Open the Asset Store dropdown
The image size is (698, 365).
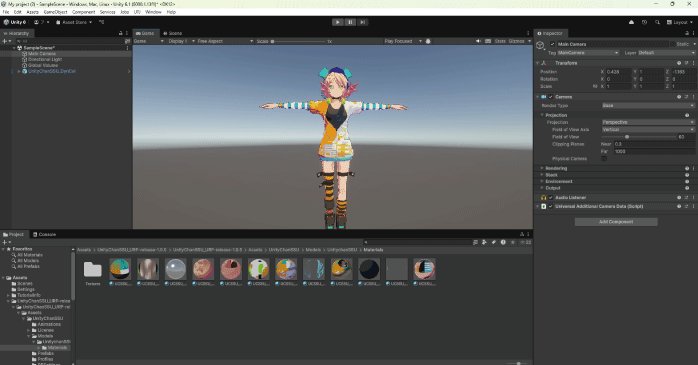coord(74,22)
